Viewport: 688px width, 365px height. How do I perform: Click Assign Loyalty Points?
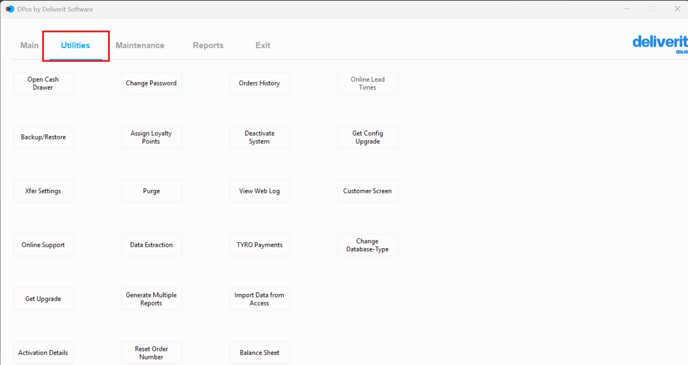click(x=151, y=137)
